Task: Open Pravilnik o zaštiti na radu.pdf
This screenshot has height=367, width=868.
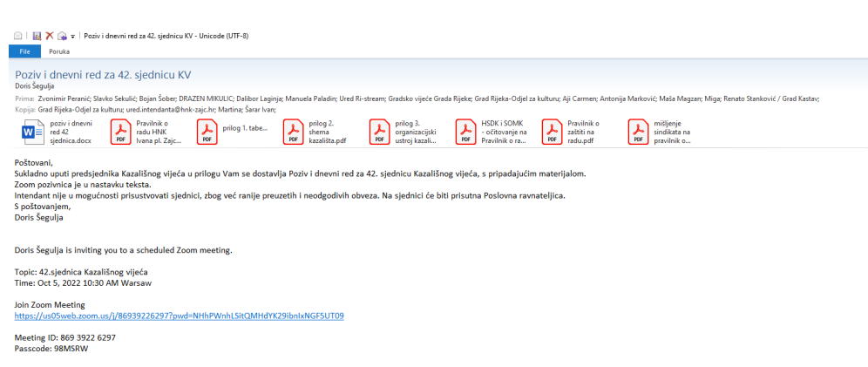Action: pyautogui.click(x=576, y=132)
